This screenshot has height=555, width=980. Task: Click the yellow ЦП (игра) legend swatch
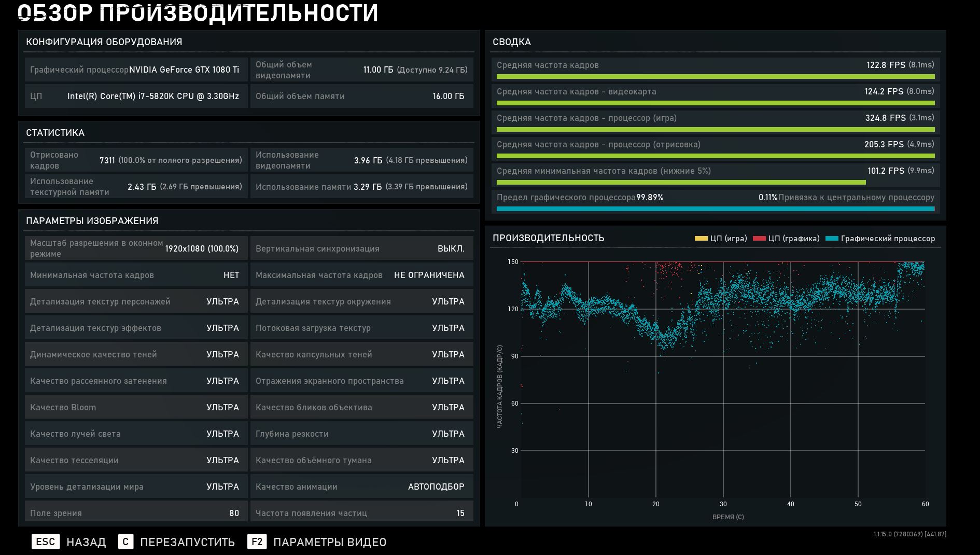click(701, 239)
